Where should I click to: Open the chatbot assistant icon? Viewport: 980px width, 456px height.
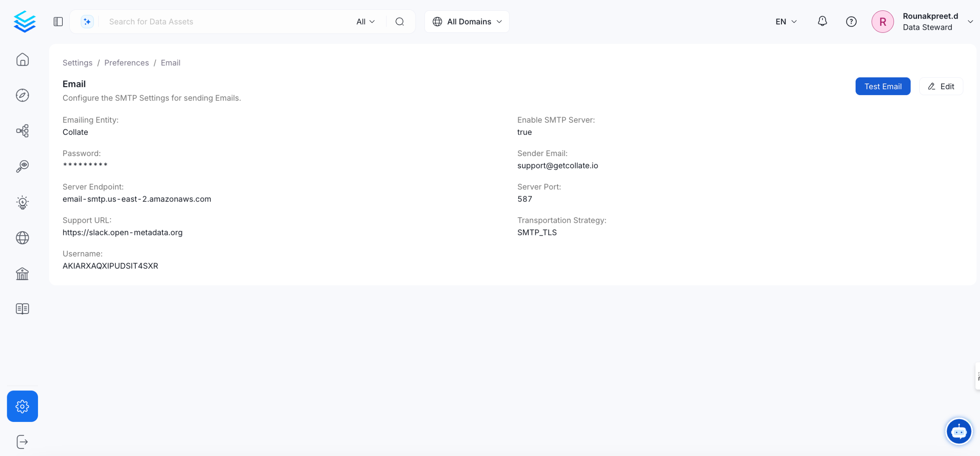[959, 431]
